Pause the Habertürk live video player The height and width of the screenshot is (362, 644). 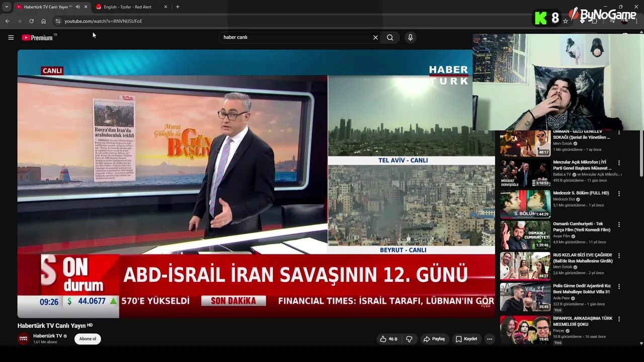[x=256, y=184]
